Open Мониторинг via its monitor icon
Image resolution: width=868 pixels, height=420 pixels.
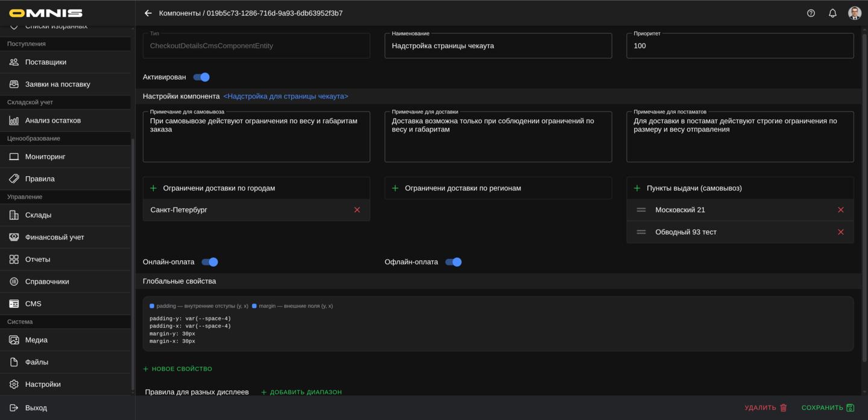coord(13,156)
